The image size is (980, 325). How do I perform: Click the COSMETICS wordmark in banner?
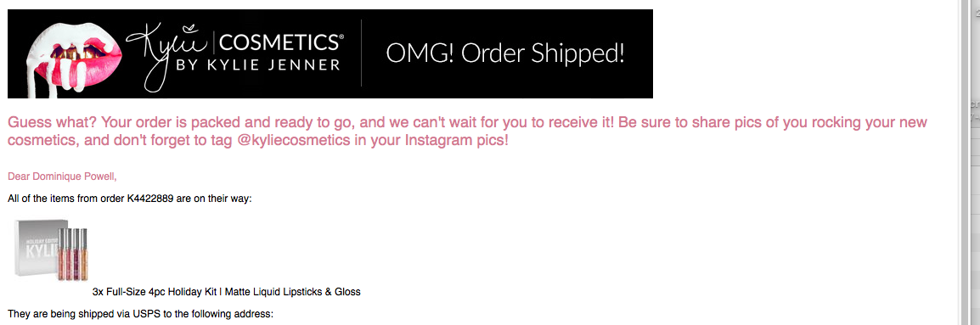pyautogui.click(x=280, y=42)
